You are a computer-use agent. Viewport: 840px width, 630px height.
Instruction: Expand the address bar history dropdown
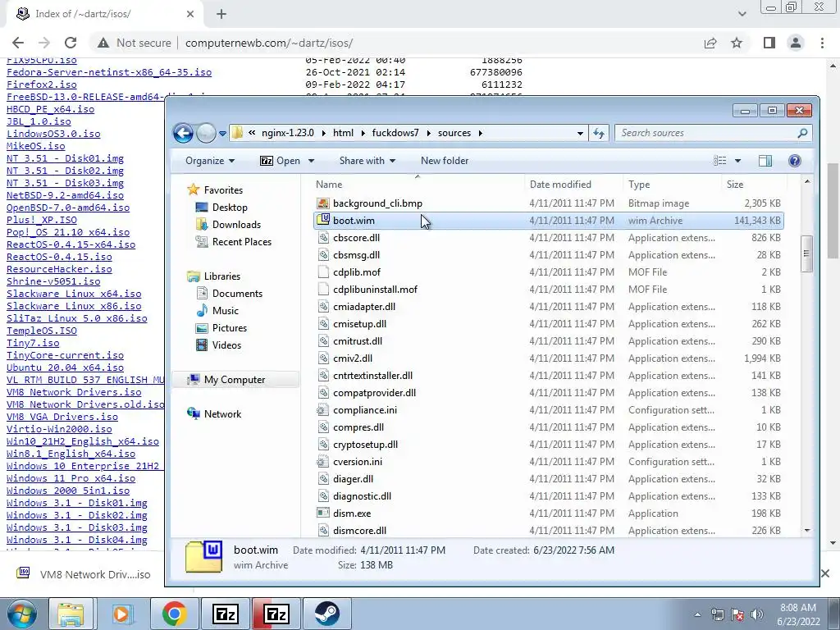tap(580, 134)
